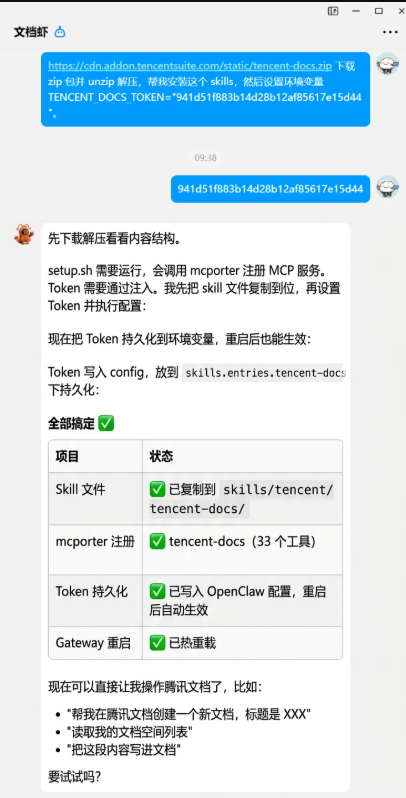The width and height of the screenshot is (406, 798).
Task: Toggle the sidebar panel icon in title bar
Action: click(333, 11)
